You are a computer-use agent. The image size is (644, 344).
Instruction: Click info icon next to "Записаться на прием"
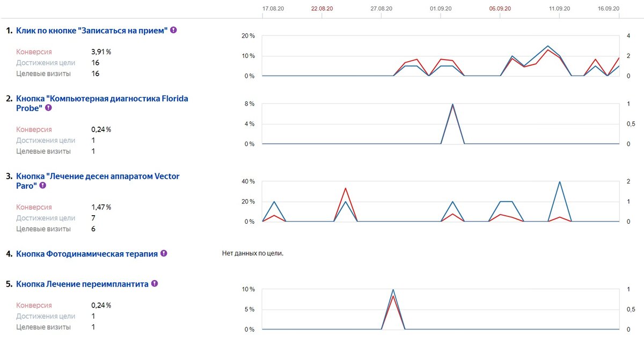[x=173, y=30]
